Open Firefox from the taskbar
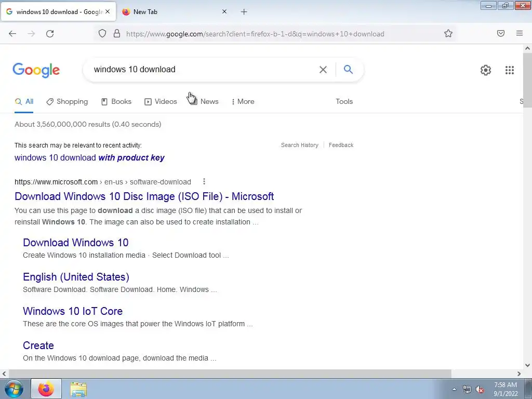 [46, 389]
